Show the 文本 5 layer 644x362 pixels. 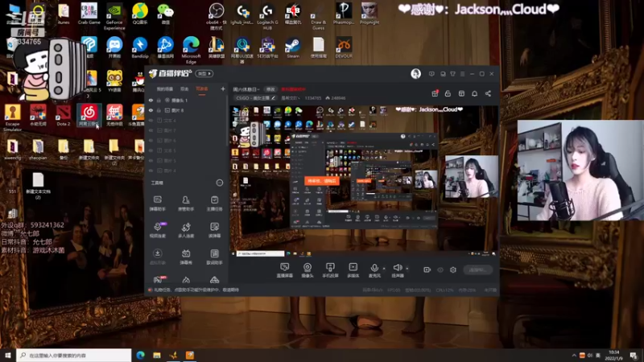pyautogui.click(x=151, y=150)
